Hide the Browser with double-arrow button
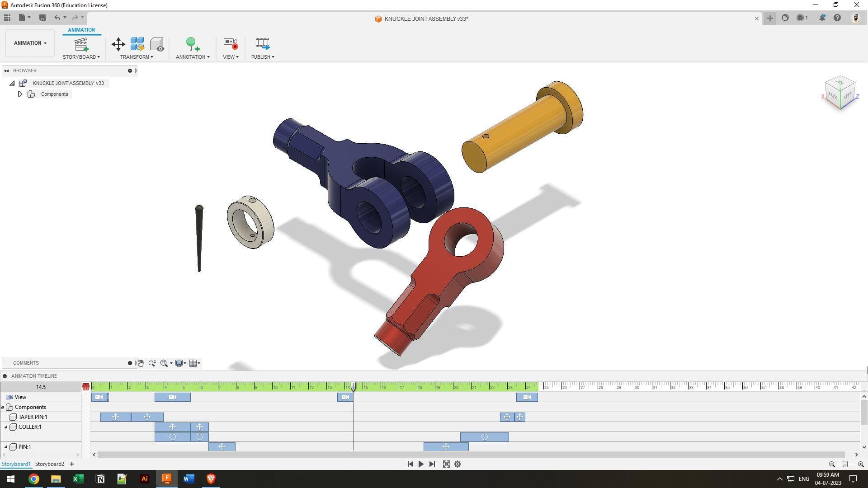 (x=6, y=70)
